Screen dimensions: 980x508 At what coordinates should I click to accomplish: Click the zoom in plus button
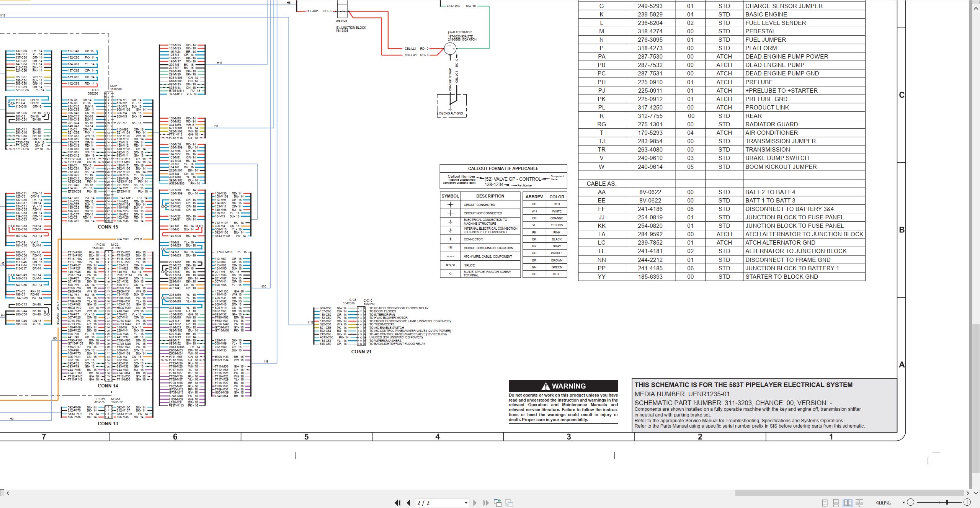click(x=967, y=502)
